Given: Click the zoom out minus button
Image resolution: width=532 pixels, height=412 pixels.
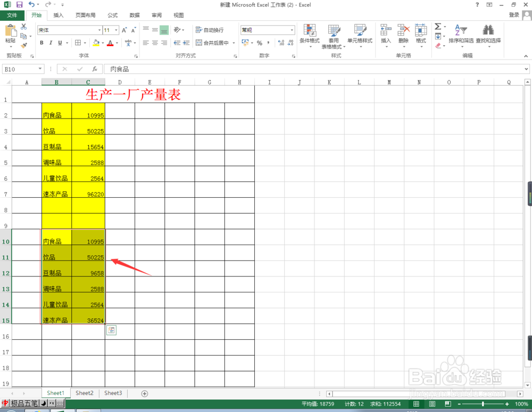Looking at the screenshot, I should pos(459,404).
